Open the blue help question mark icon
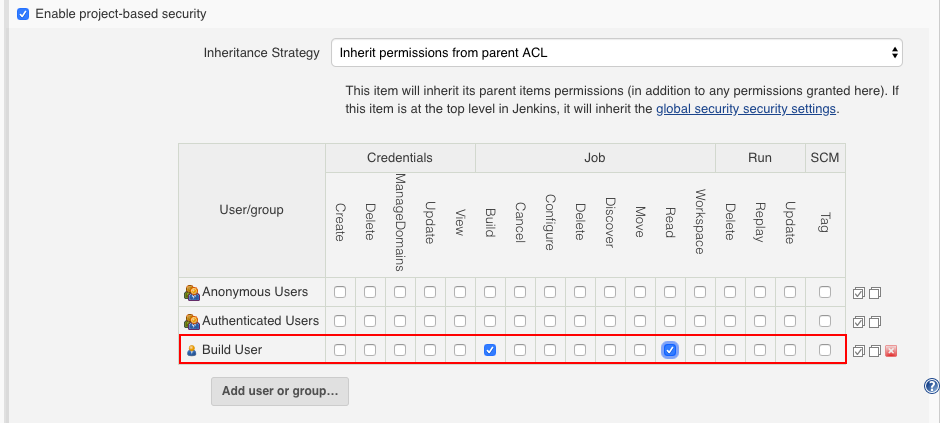Viewport: 945px width, 423px height. click(932, 386)
